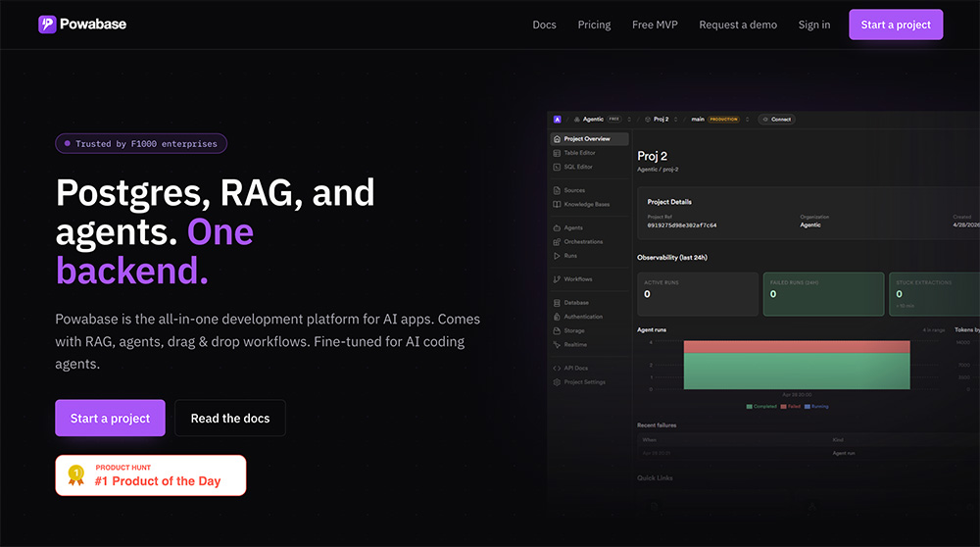The image size is (980, 547).
Task: Click Start a project below the hero text
Action: click(x=110, y=419)
